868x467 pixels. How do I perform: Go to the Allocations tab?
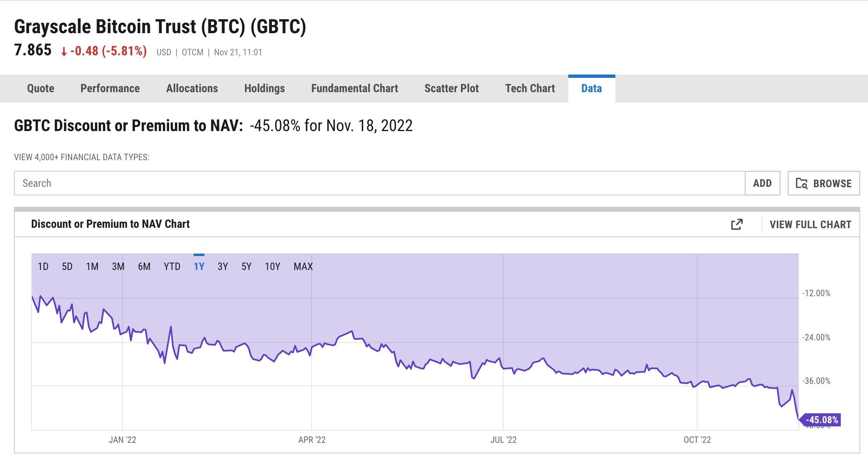pos(192,88)
